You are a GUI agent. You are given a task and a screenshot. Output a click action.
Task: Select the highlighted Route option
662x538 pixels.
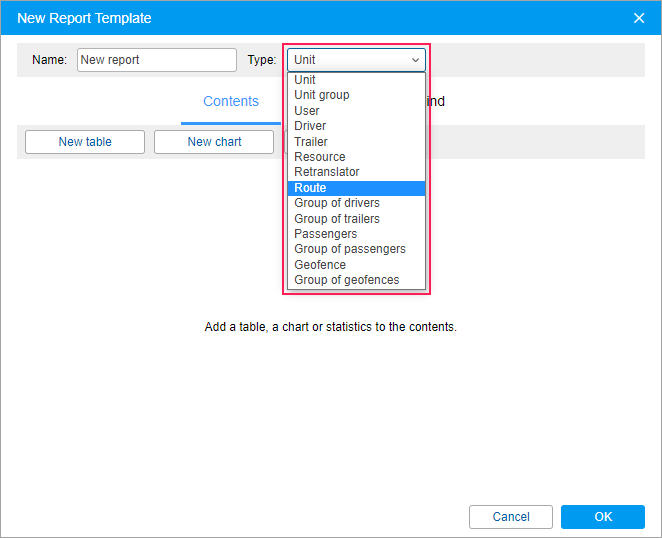(x=311, y=188)
